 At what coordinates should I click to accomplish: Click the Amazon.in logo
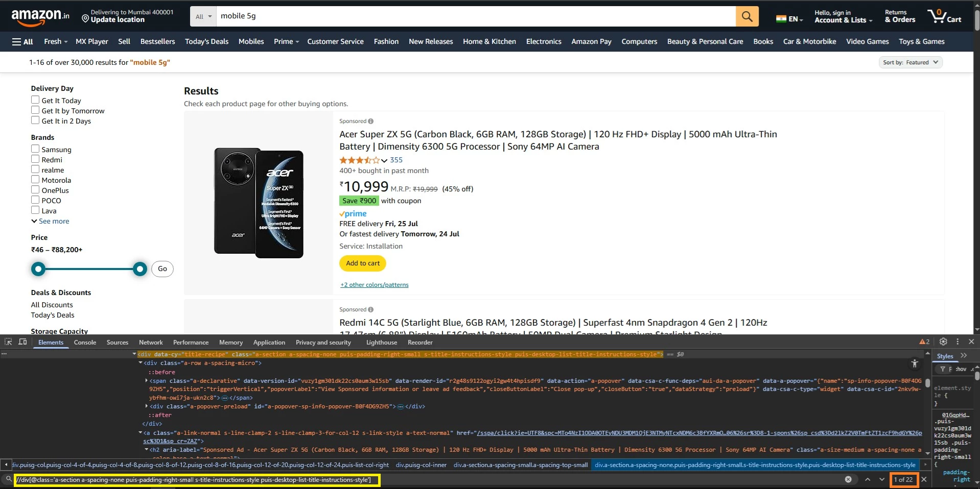pyautogui.click(x=40, y=17)
